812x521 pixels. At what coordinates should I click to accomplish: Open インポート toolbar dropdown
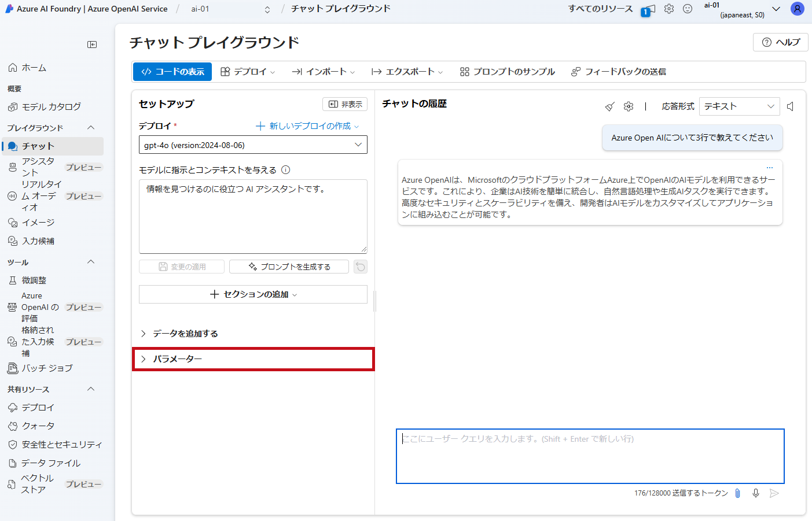(x=323, y=72)
